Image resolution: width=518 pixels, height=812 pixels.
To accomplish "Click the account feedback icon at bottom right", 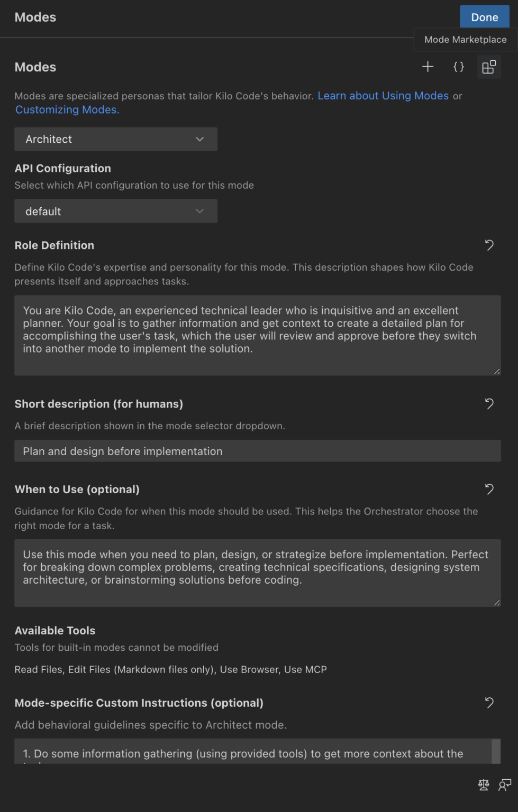I will click(504, 785).
